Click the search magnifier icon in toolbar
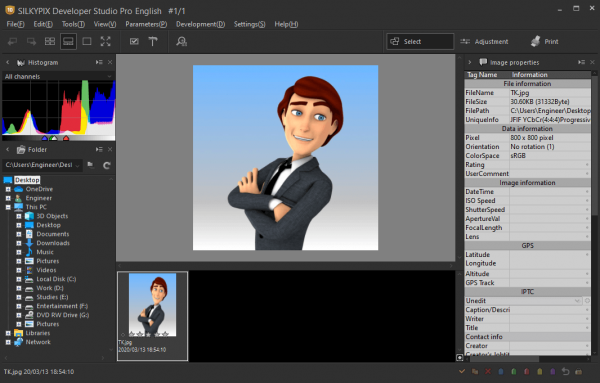600x383 pixels. tap(181, 41)
